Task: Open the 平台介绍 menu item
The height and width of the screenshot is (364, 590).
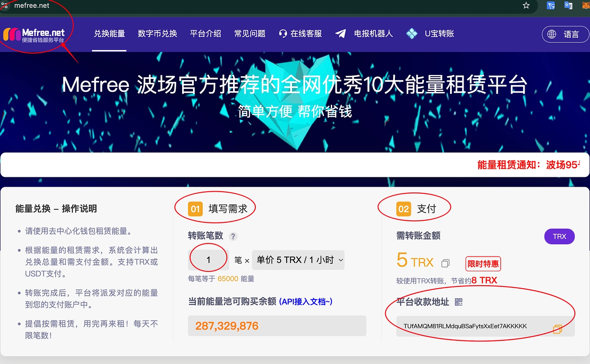Action: coord(205,34)
